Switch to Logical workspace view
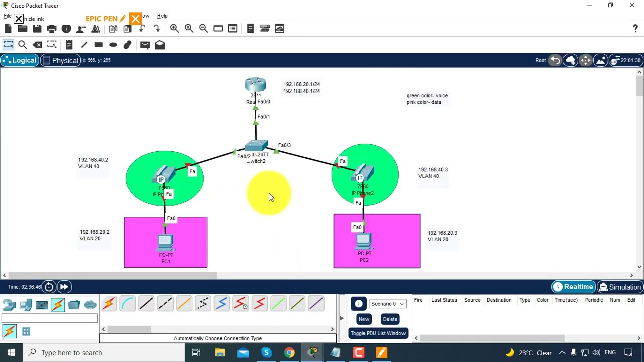The image size is (644, 362). point(19,60)
